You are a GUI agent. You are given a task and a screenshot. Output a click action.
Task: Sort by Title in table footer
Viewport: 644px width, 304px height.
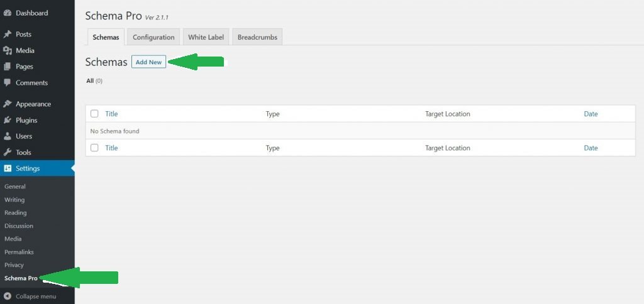111,148
